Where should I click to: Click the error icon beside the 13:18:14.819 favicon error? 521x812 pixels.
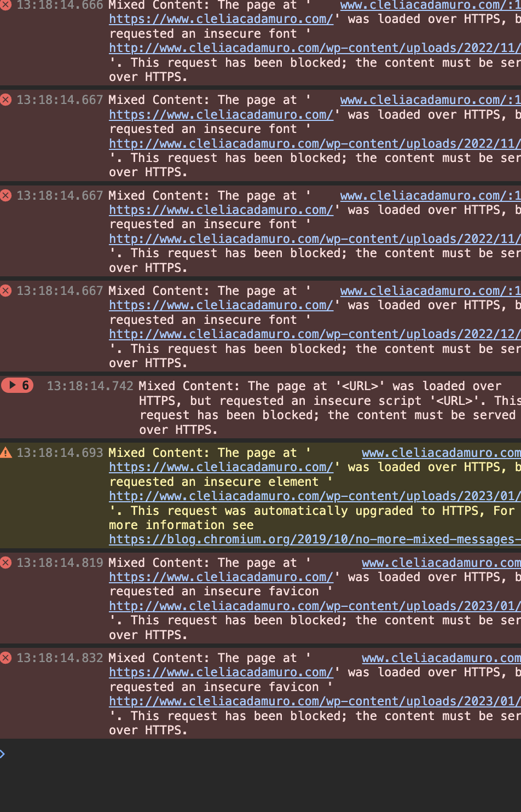coord(6,562)
